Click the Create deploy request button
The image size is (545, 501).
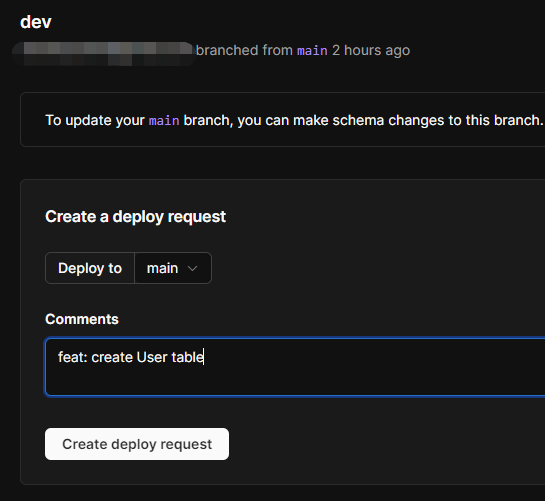tap(137, 444)
